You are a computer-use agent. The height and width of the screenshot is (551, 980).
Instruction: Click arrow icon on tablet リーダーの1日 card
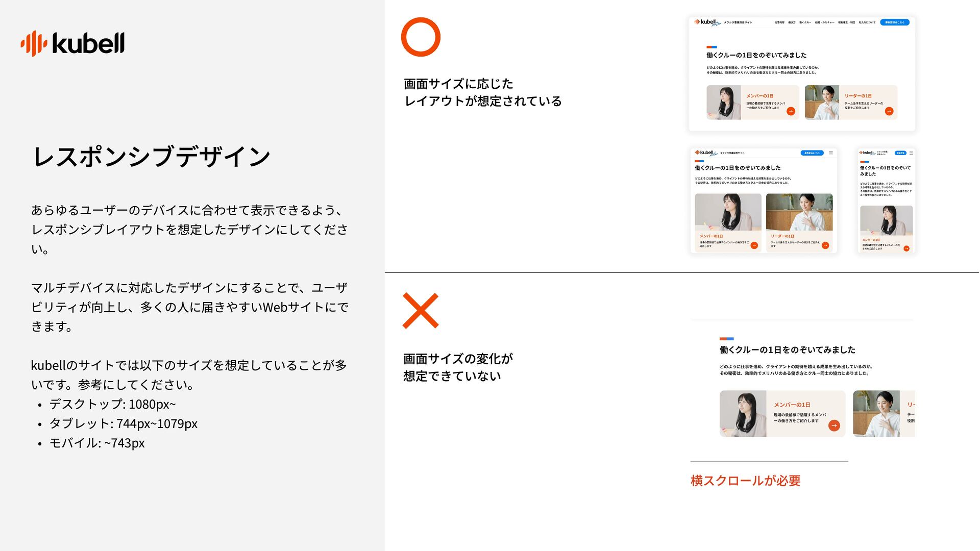(825, 245)
